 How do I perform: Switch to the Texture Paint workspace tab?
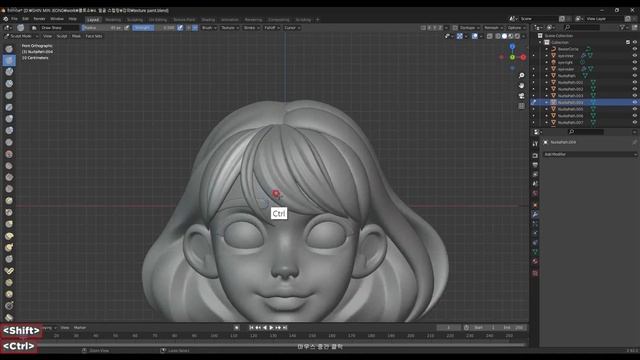coord(184,20)
